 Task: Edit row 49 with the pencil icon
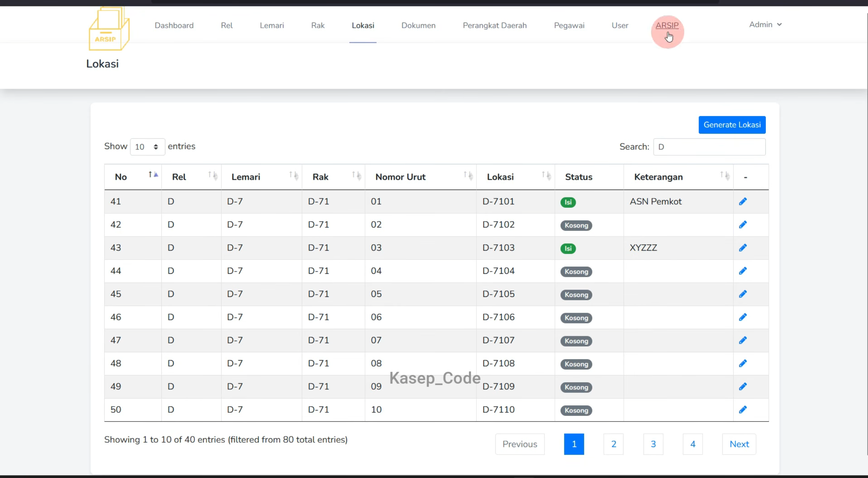(743, 386)
